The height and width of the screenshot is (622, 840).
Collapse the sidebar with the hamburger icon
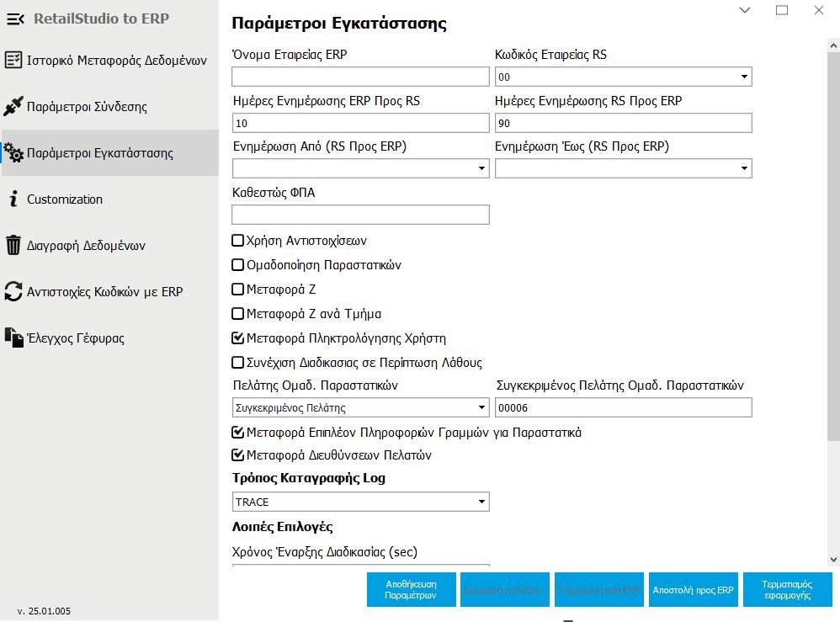[14, 19]
